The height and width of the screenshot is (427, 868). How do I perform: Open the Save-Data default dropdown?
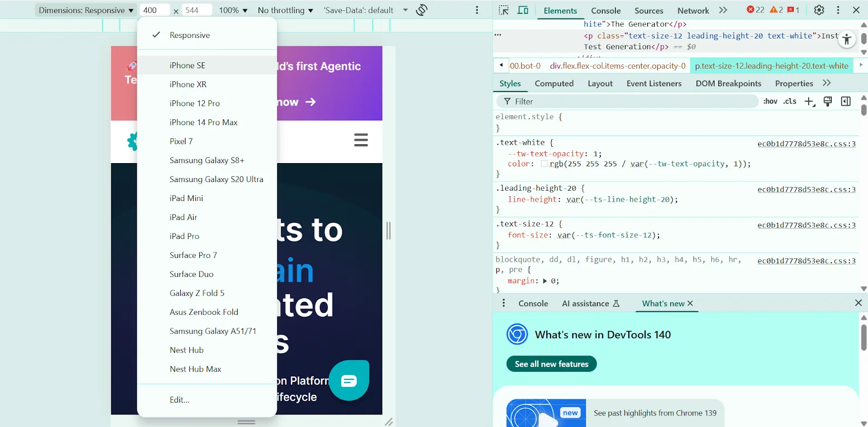point(366,10)
